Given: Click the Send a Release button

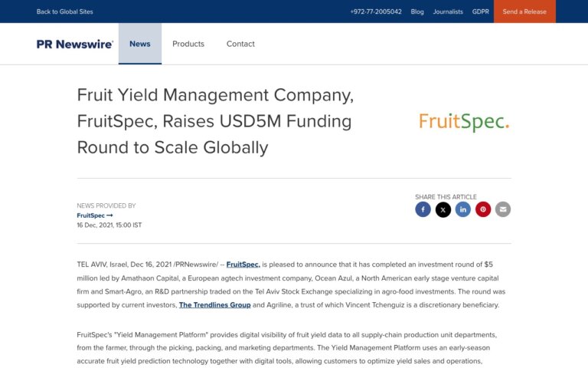Looking at the screenshot, I should point(524,11).
